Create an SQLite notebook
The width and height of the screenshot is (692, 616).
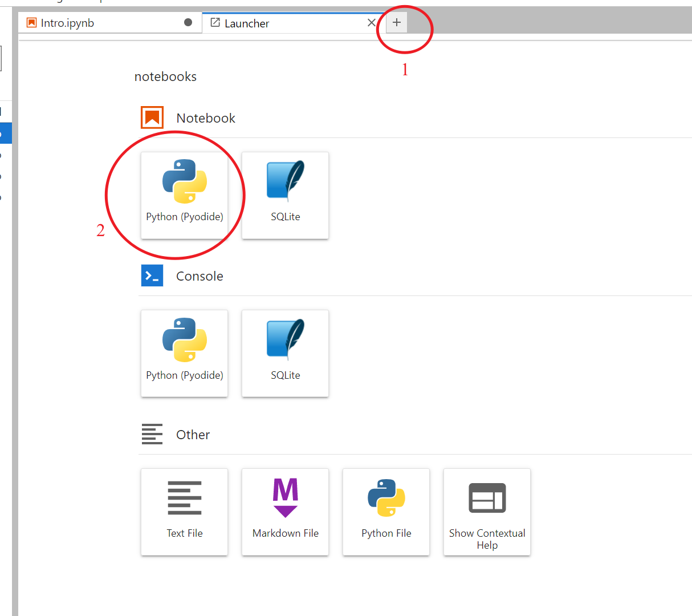[x=286, y=195]
